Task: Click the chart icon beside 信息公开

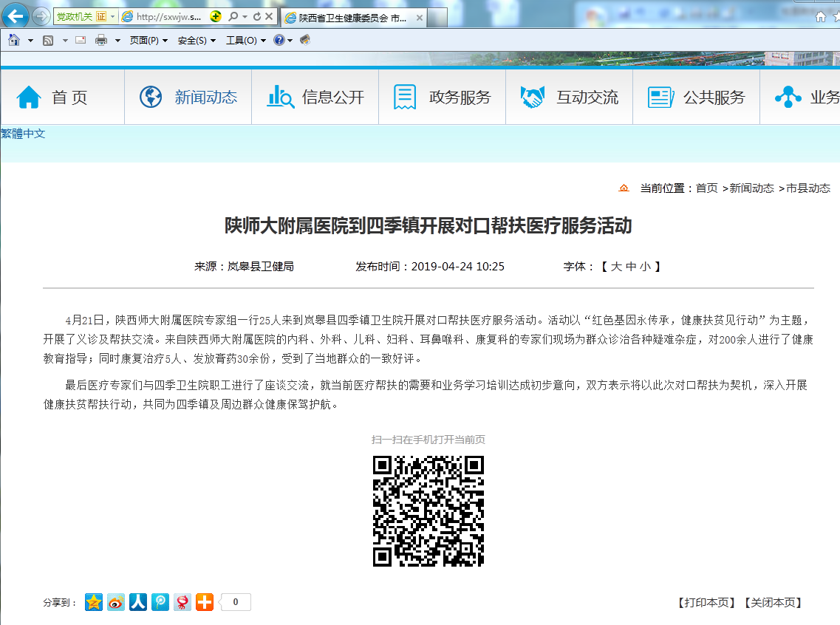Action: pyautogui.click(x=281, y=97)
